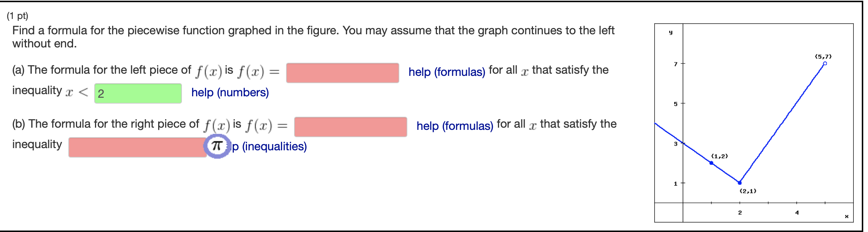
Task: Select the right piece formula answer box
Action: 350,127
